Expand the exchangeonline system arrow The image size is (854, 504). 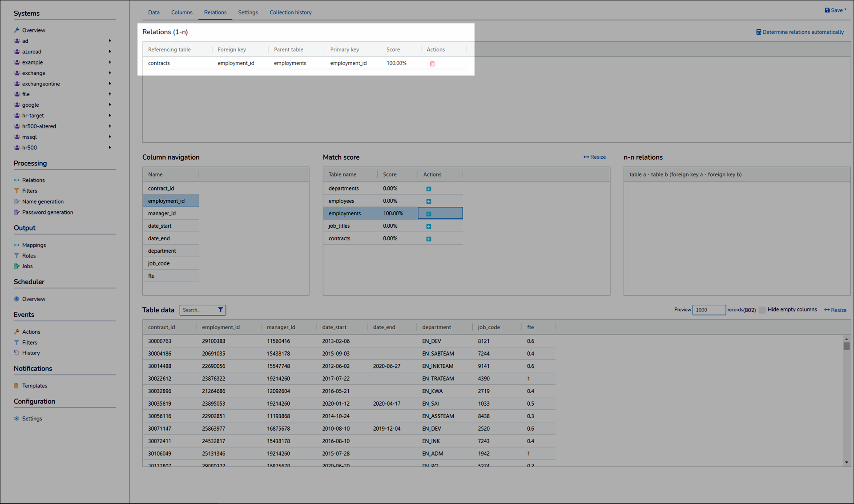pyautogui.click(x=110, y=84)
